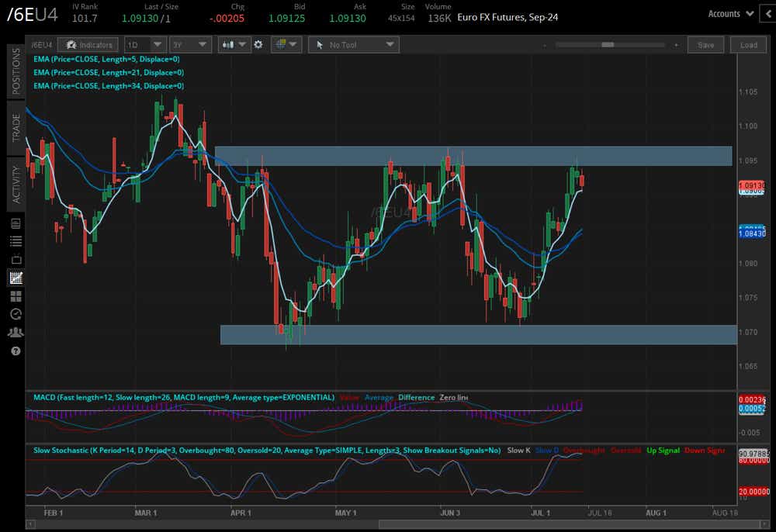The width and height of the screenshot is (776, 532).
Task: Open the Indicators panel
Action: pyautogui.click(x=90, y=45)
